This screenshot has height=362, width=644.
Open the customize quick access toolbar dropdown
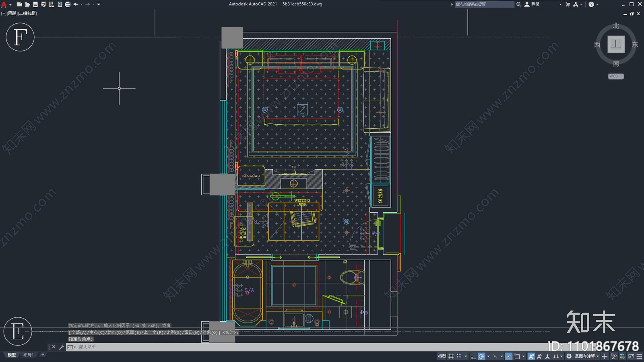99,4
